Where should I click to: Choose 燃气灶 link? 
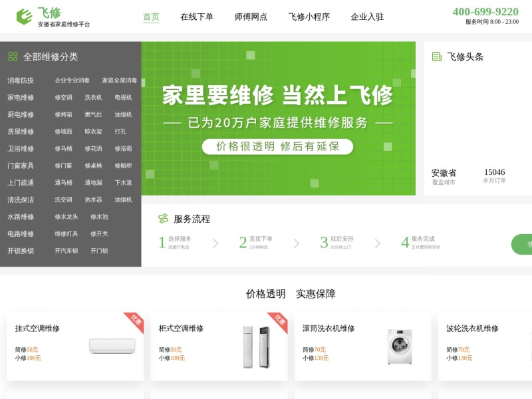[x=93, y=114]
